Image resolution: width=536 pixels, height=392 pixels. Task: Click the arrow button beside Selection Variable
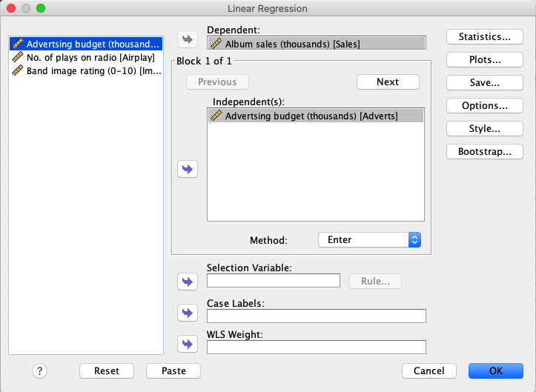pos(188,282)
